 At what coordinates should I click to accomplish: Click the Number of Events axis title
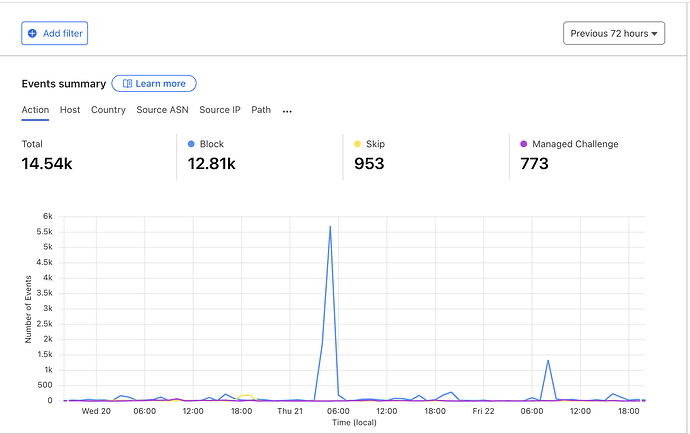[x=28, y=309]
